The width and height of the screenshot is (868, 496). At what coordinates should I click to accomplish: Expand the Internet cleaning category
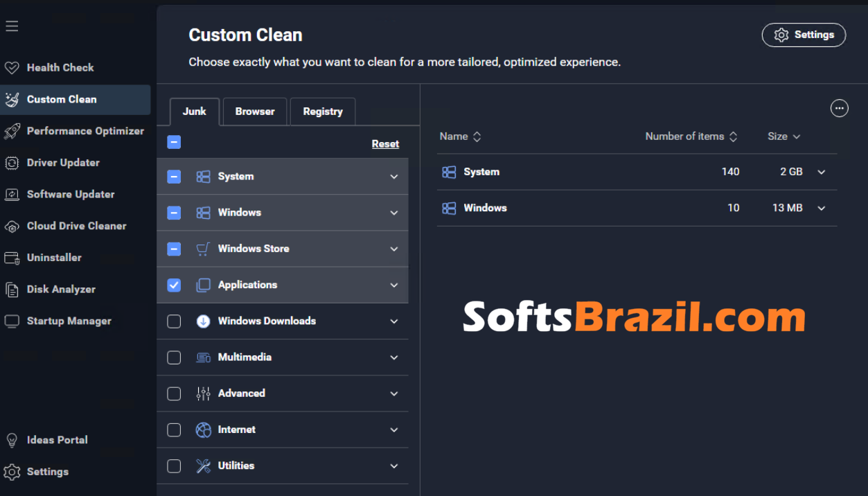pyautogui.click(x=393, y=429)
